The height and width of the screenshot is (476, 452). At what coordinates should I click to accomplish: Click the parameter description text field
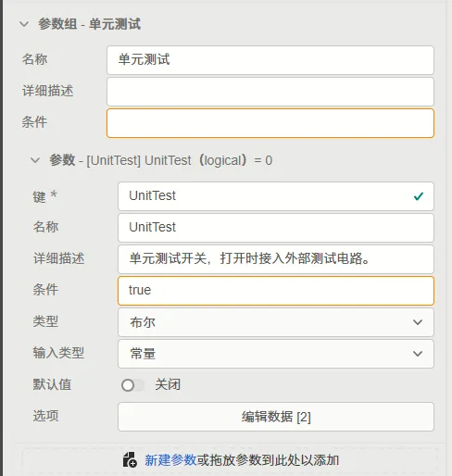tap(276, 259)
